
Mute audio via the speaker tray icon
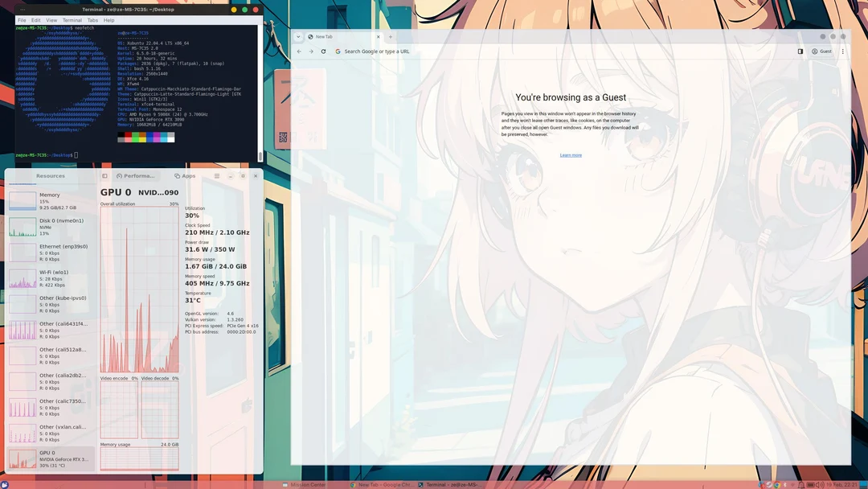pos(819,484)
